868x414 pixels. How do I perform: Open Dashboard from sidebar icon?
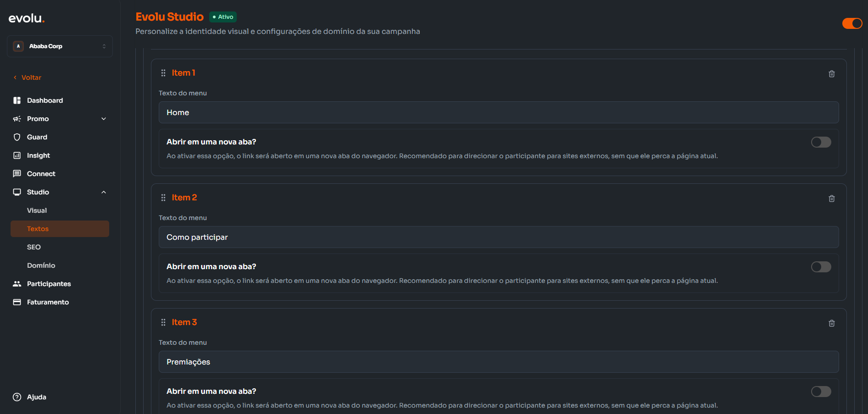pyautogui.click(x=17, y=100)
